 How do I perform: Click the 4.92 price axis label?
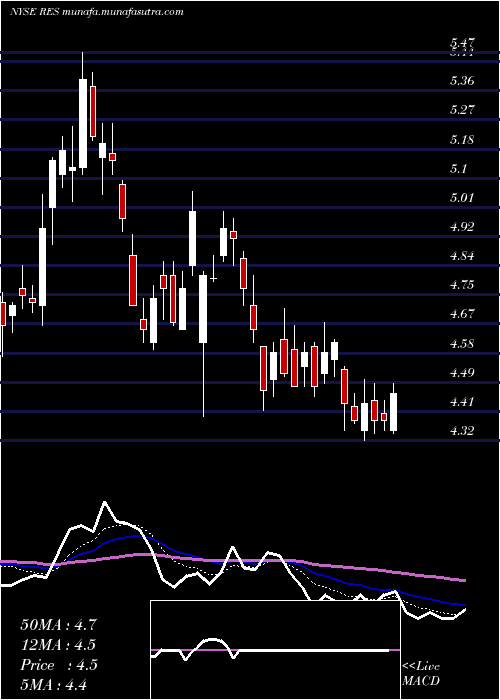463,227
